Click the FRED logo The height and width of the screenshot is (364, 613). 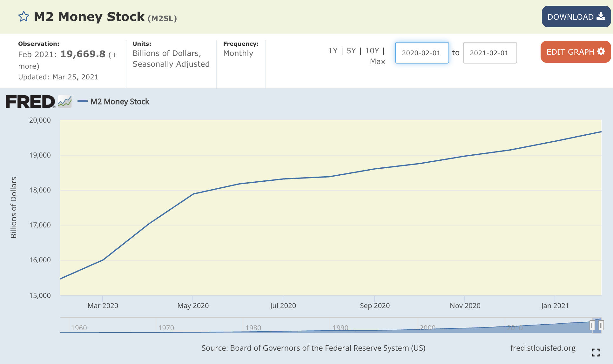(x=30, y=101)
